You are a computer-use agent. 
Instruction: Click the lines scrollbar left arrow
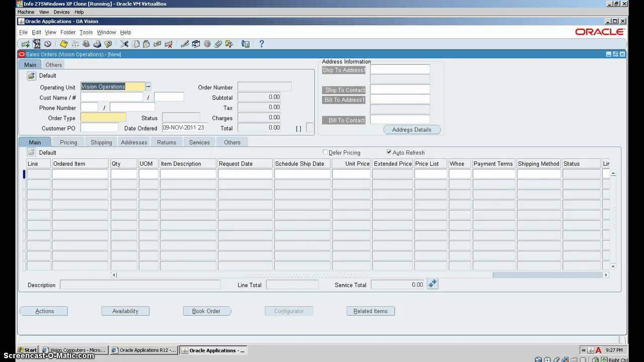coord(114,275)
